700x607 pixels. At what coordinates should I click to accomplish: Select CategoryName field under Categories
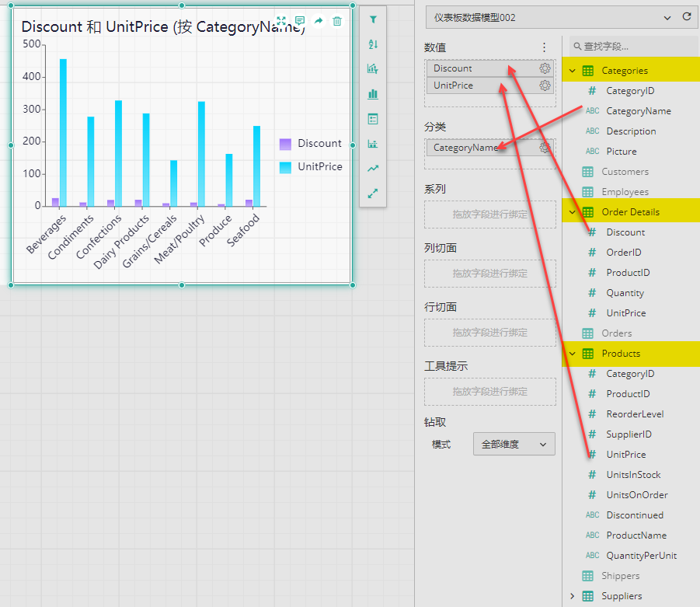(639, 111)
